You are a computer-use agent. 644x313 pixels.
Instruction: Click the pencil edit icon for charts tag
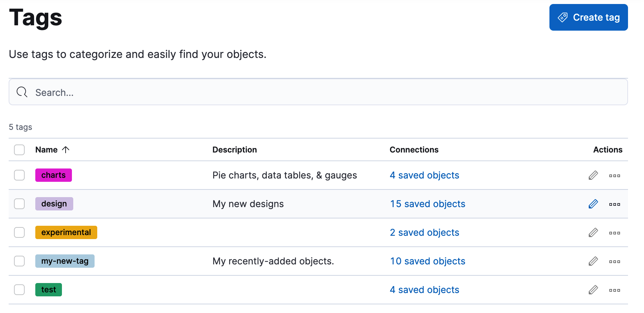point(593,175)
